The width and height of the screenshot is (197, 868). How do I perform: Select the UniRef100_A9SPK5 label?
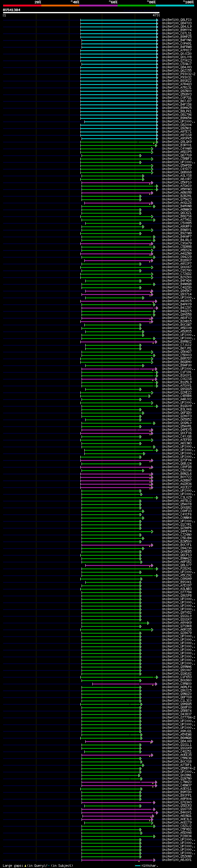[x=176, y=139]
